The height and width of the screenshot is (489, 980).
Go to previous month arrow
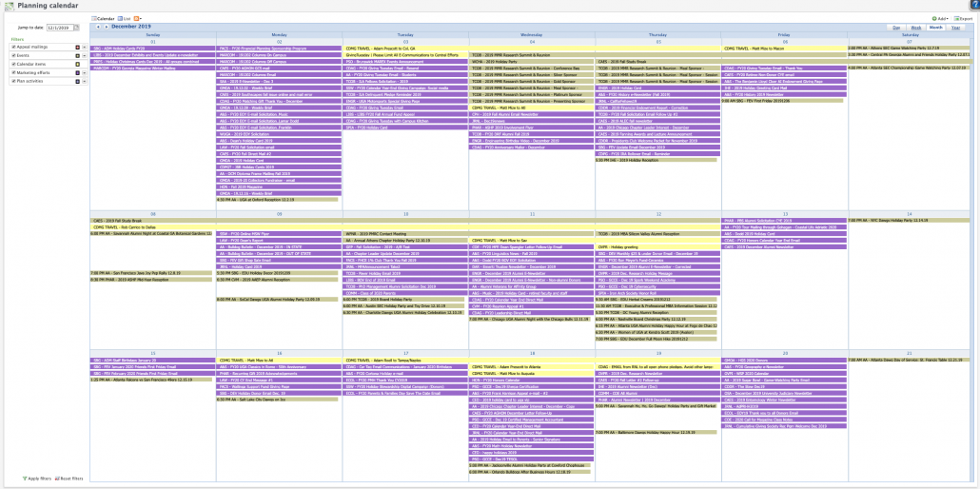(x=98, y=27)
